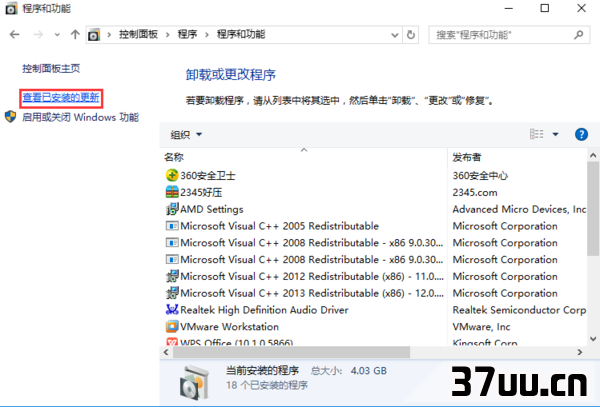Select the AMD Settings icon
This screenshot has height=407, width=600.
click(x=172, y=209)
